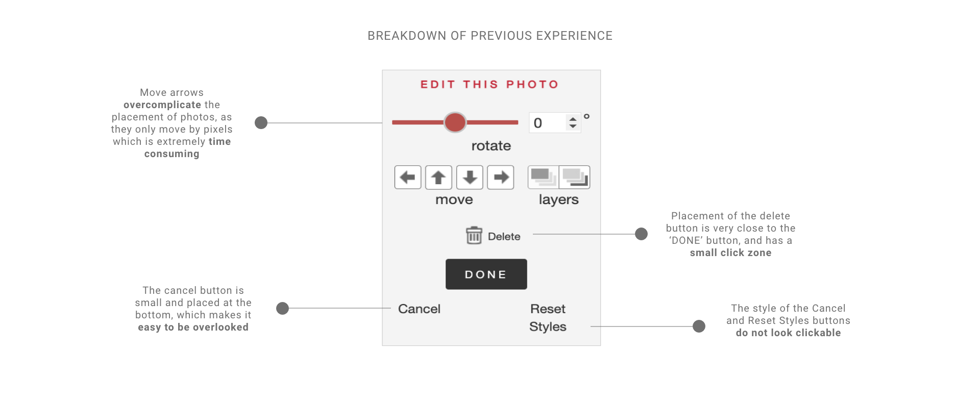Click the layers icon with highlighted top rectangle
Viewport: 980px width, 403px height.
pos(543,177)
